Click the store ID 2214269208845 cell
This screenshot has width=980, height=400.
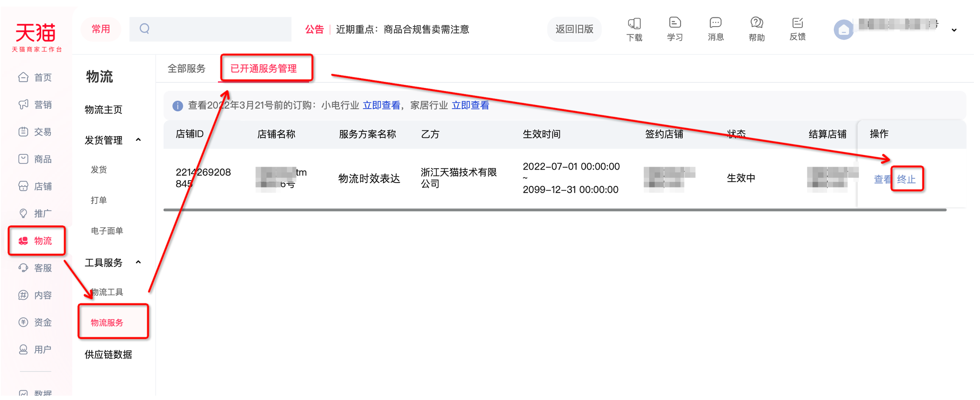click(203, 178)
